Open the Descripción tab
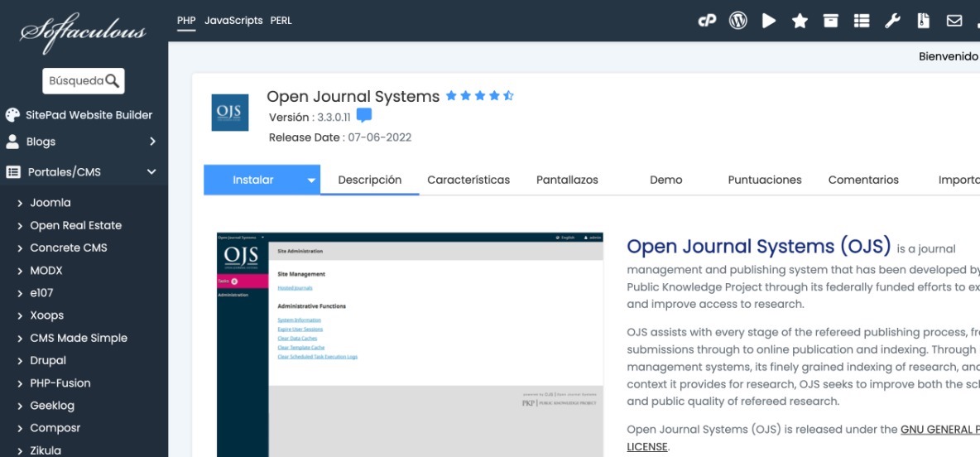Screen dimensions: 980x457 pos(369,180)
